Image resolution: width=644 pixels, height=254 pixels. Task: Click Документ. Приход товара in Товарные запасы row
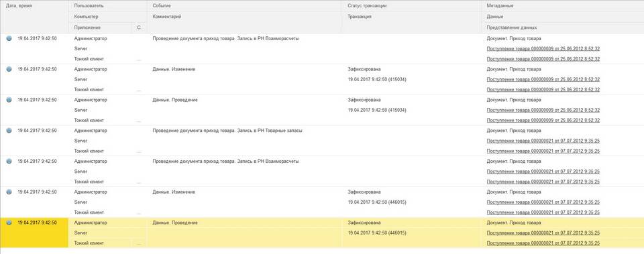coord(514,131)
